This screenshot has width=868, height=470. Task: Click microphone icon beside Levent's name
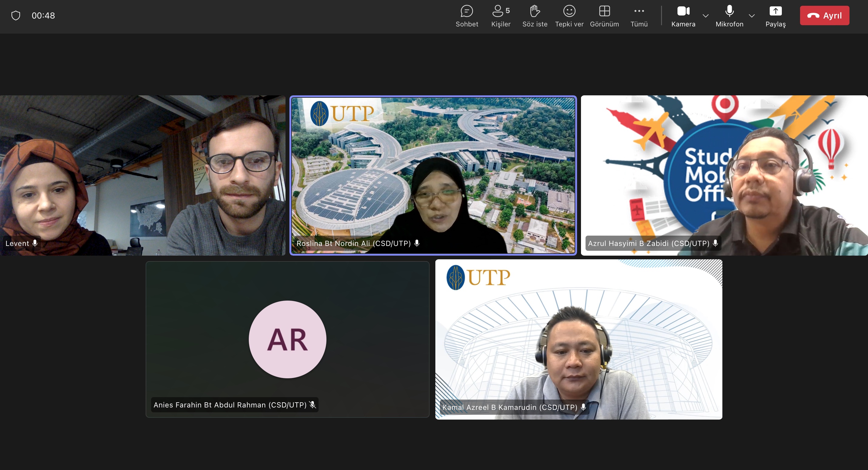point(35,243)
